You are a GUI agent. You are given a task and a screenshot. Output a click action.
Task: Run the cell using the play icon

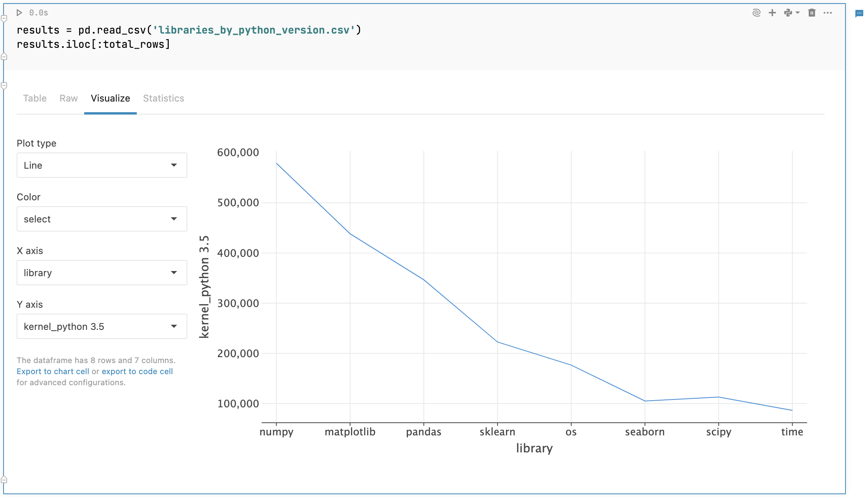(19, 13)
